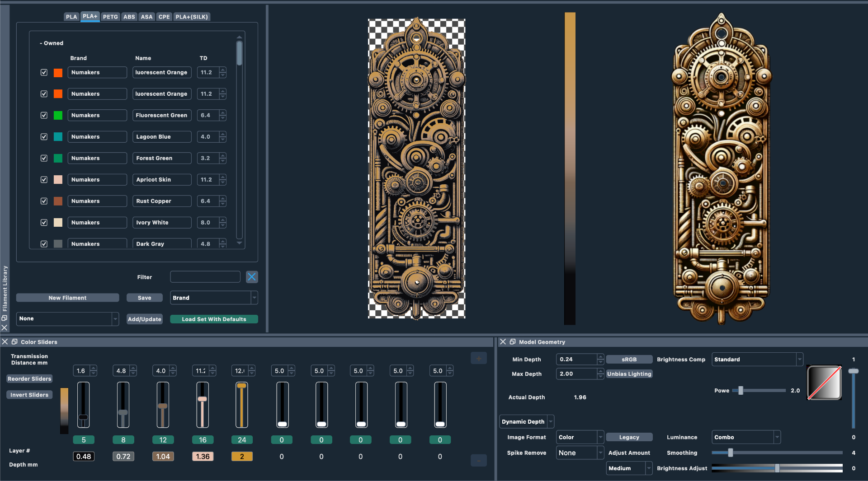
Task: Switch to the ABS tab
Action: pos(129,17)
